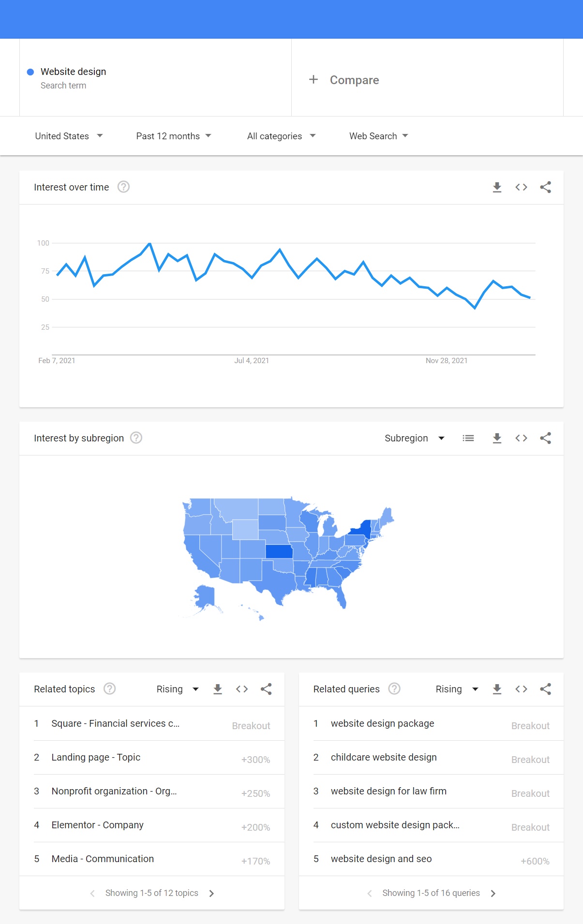Download the Interest by subregion data
This screenshot has width=583, height=924.
pos(497,438)
